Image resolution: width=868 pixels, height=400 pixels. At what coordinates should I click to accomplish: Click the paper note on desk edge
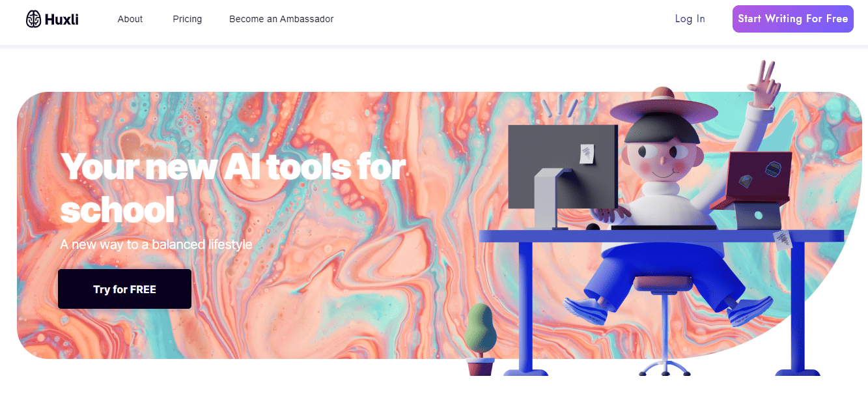coord(783,240)
